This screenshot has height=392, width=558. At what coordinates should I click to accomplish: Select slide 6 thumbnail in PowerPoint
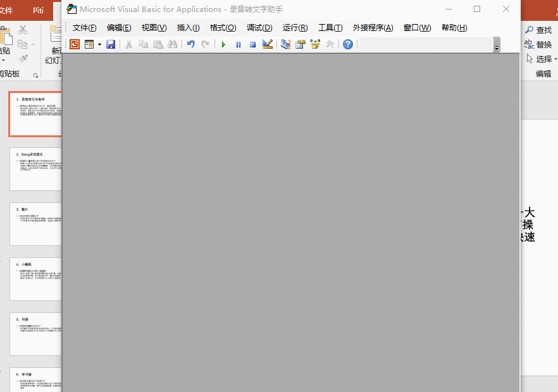(35, 380)
